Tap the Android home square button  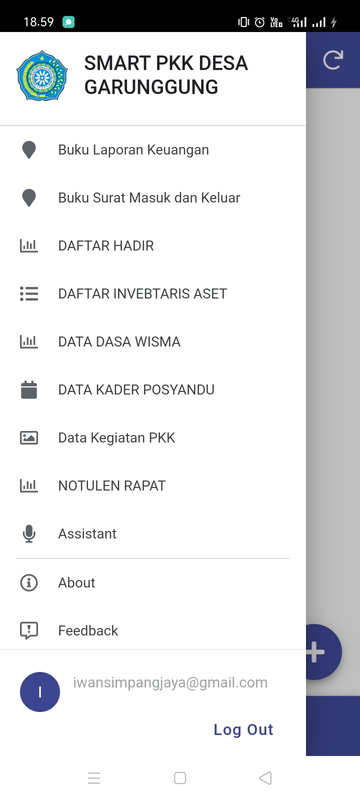pyautogui.click(x=179, y=778)
